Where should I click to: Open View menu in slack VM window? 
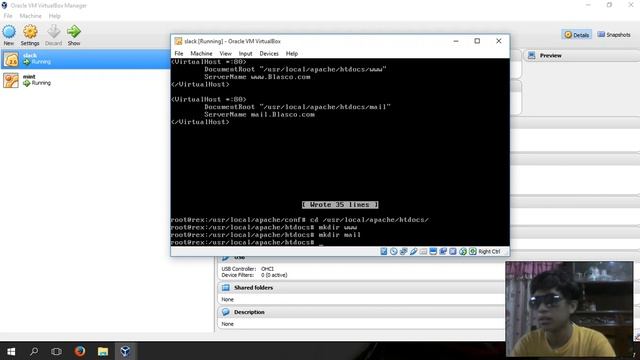tap(225, 53)
